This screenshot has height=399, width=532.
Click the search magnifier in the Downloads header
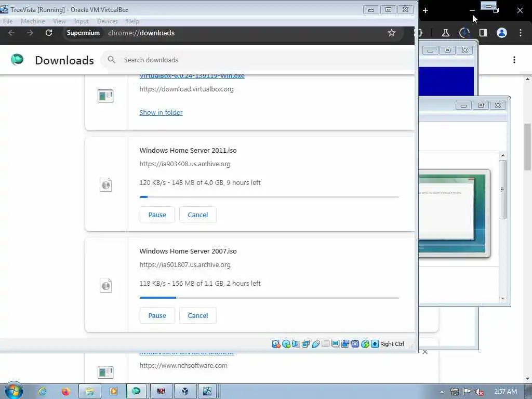click(x=111, y=60)
